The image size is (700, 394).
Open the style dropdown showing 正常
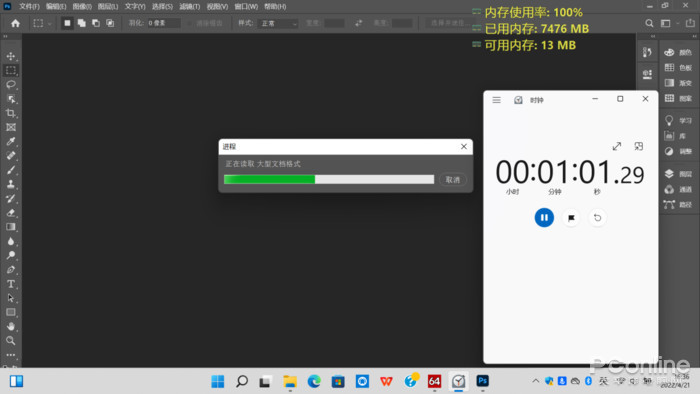[278, 23]
